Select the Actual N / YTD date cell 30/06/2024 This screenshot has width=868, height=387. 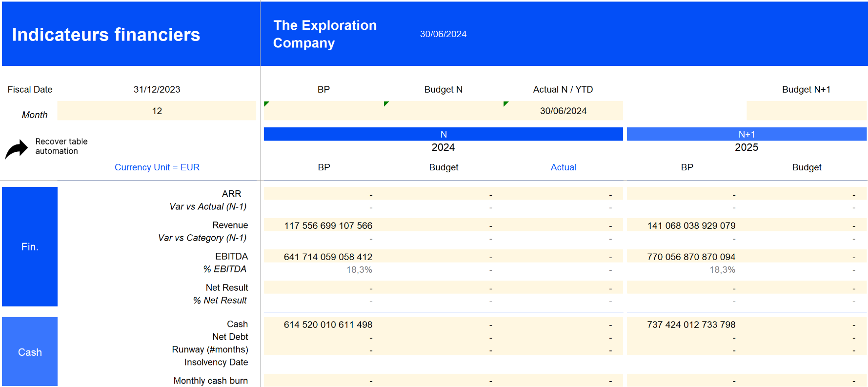tap(563, 111)
